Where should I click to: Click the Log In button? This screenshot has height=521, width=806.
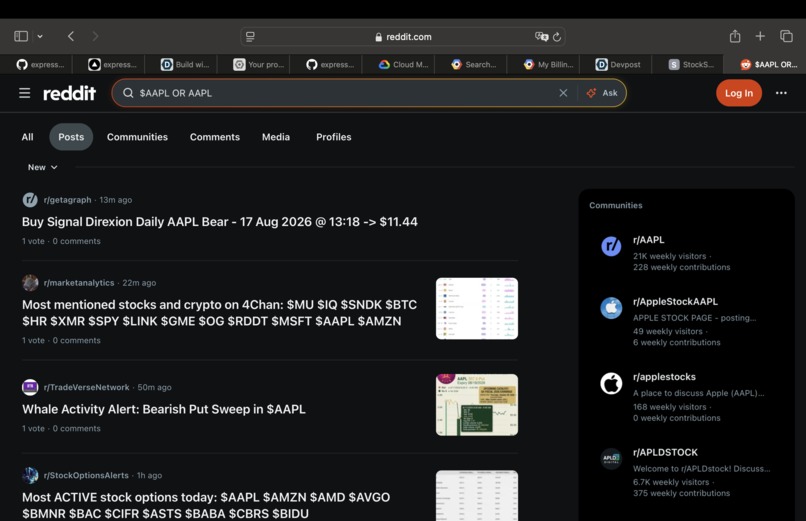[739, 93]
